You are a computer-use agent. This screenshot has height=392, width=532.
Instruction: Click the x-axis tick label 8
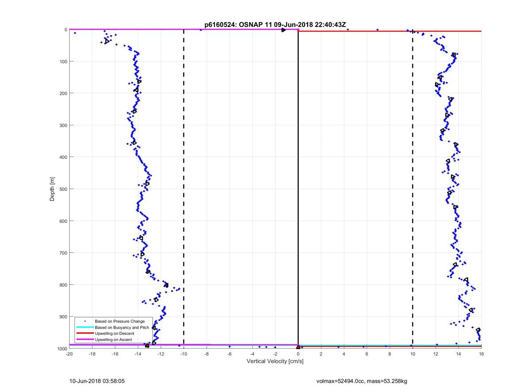point(390,354)
